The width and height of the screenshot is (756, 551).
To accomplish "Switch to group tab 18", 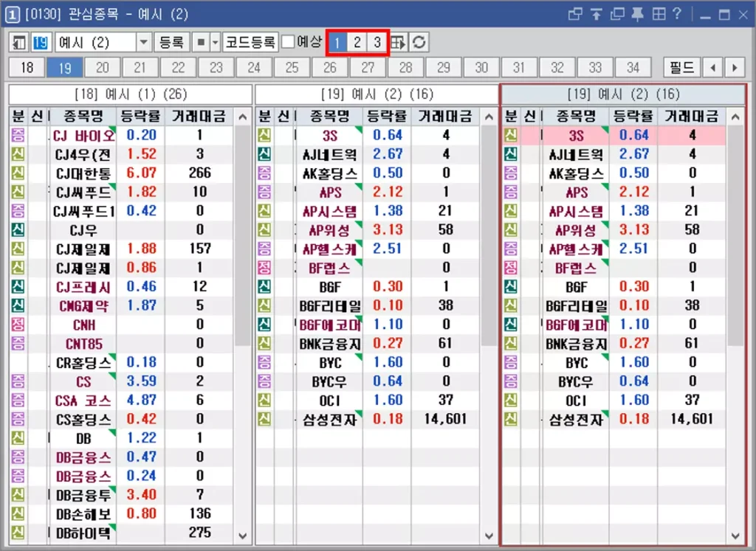I will 27,68.
